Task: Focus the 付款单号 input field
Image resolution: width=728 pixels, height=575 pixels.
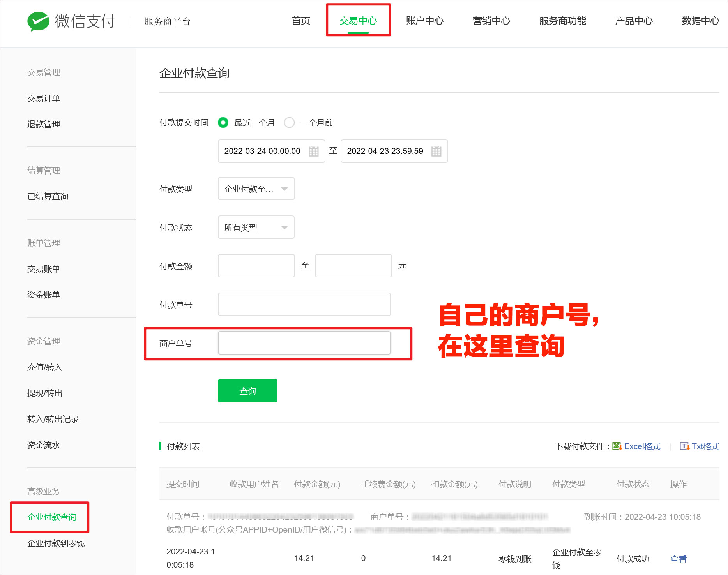Action: click(304, 304)
